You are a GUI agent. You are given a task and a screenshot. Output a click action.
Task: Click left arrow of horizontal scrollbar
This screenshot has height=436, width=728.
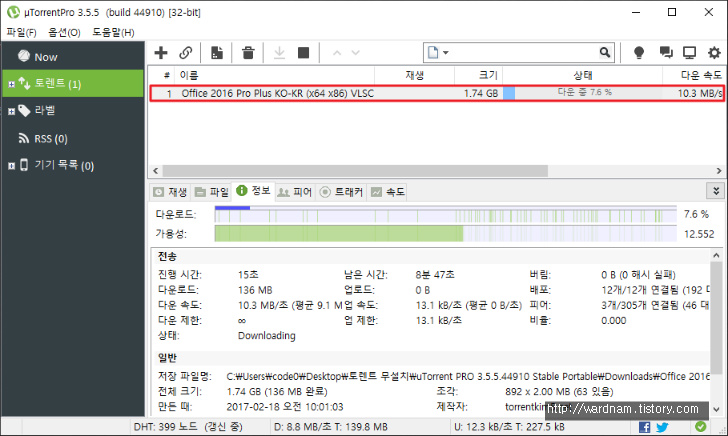pos(156,171)
